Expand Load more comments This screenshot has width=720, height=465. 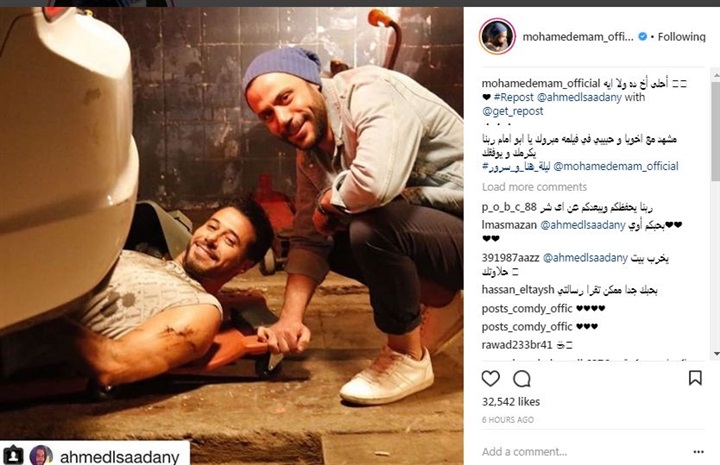(534, 187)
